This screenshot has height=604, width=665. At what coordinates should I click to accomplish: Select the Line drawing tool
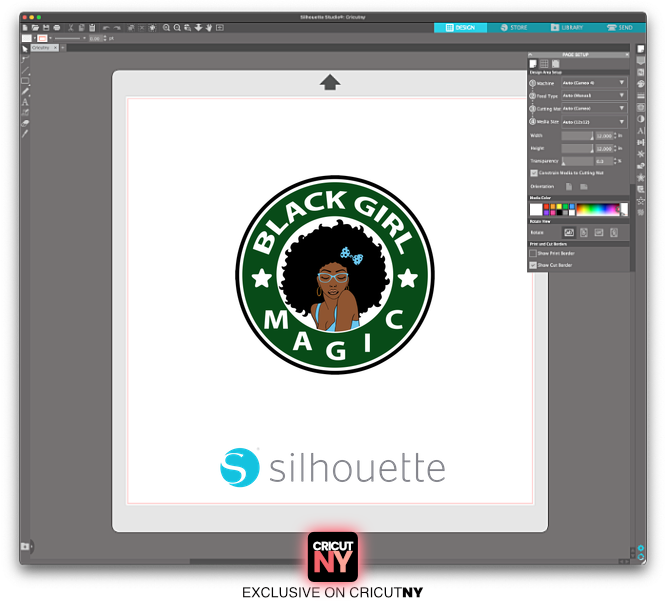[25, 70]
